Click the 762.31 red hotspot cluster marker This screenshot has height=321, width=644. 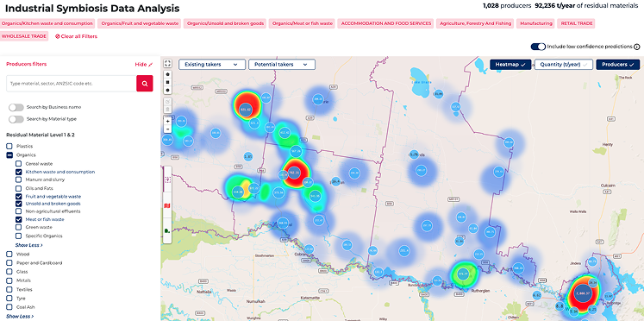coord(294,173)
